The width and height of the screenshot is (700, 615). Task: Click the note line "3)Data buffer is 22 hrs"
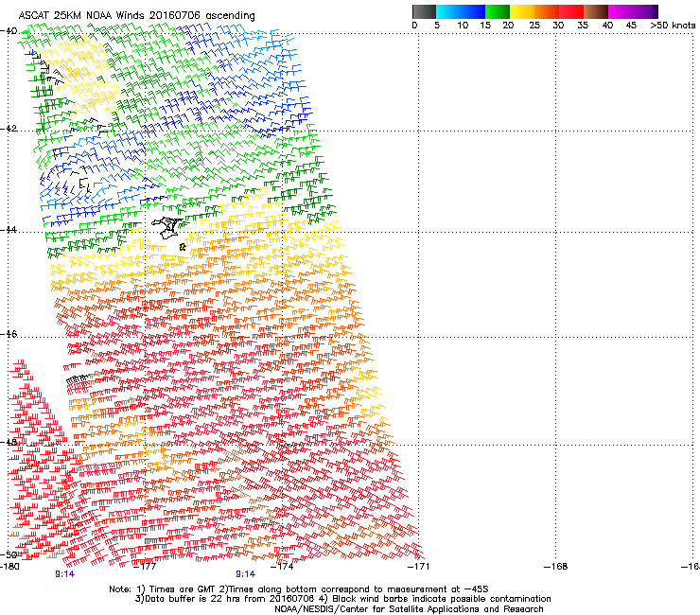[342, 599]
